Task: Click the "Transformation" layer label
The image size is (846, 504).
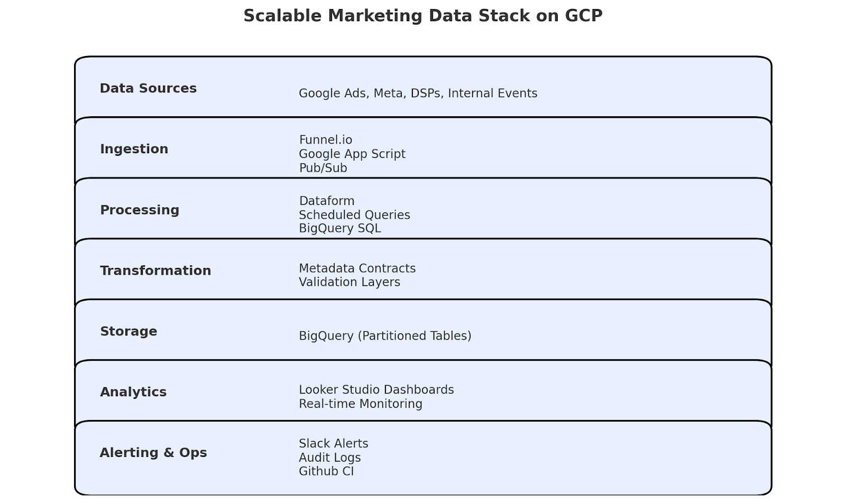Action: point(155,270)
